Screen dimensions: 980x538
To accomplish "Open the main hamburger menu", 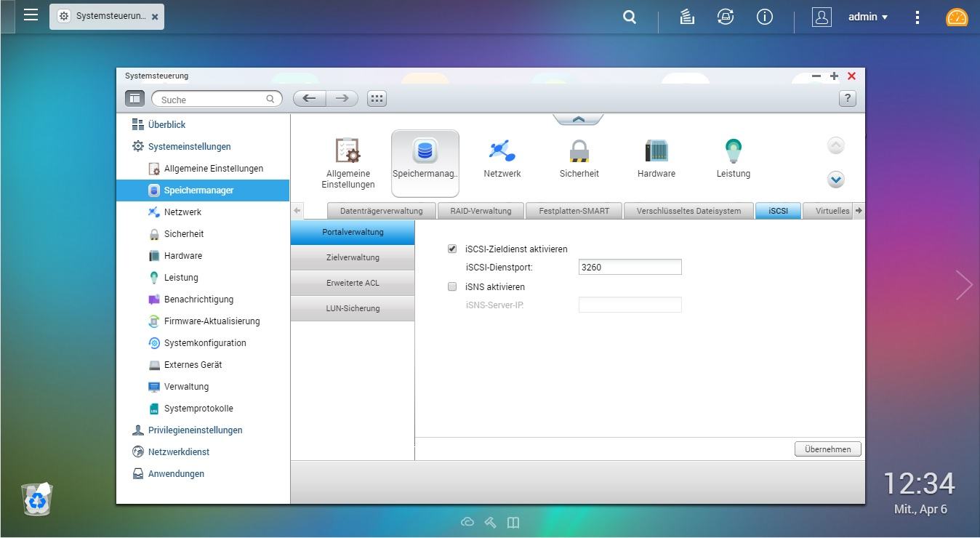I will [31, 15].
